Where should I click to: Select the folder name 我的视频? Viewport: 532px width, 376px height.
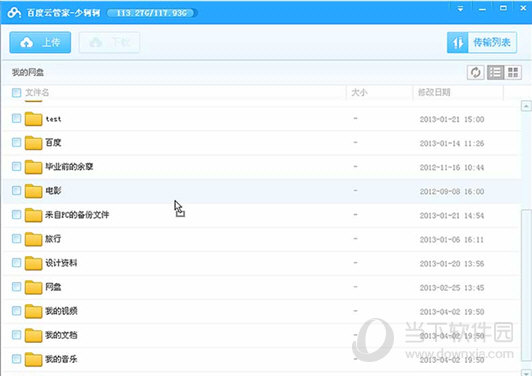[x=61, y=311]
